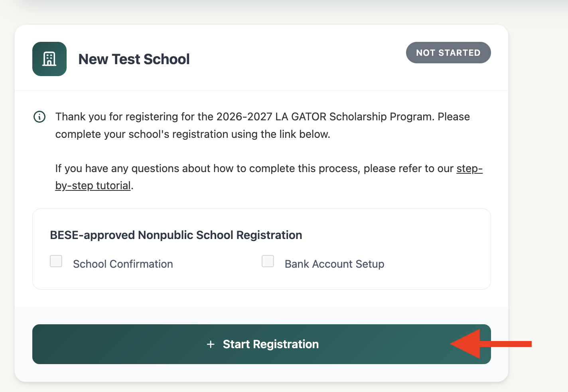Select the School Confirmation label text
This screenshot has height=392, width=568.
click(123, 264)
